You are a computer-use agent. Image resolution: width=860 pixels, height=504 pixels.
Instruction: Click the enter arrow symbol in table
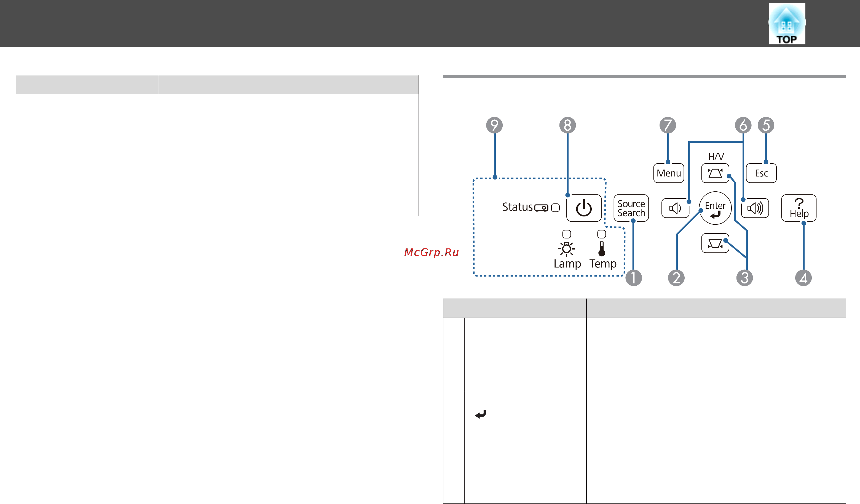tap(481, 414)
